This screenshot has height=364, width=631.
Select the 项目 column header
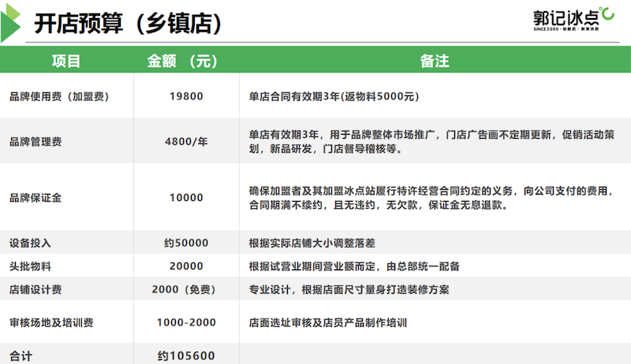point(66,61)
